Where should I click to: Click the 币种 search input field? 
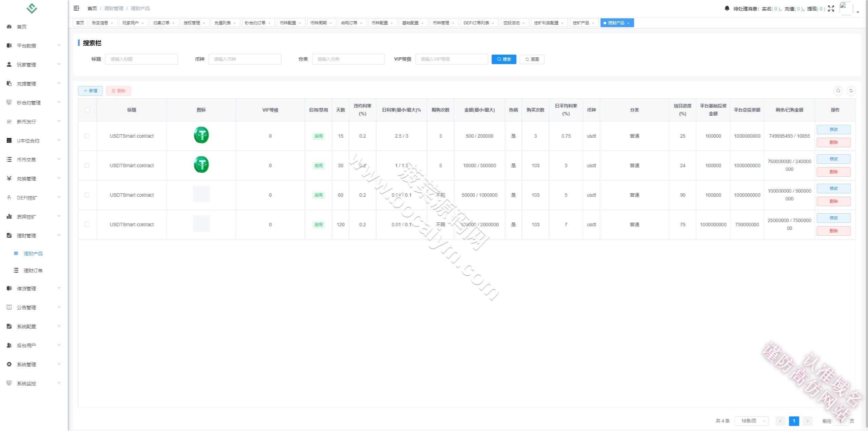[245, 59]
